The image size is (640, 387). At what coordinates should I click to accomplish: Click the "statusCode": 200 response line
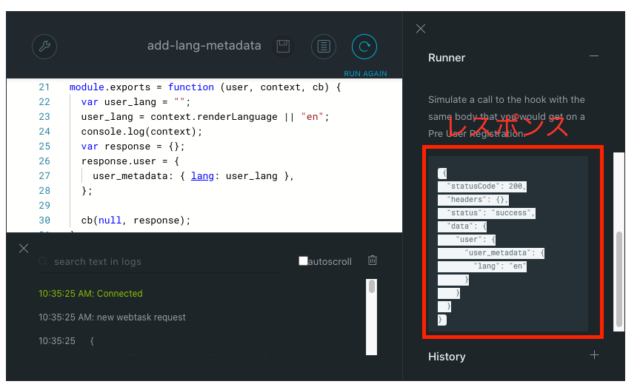pos(482,186)
